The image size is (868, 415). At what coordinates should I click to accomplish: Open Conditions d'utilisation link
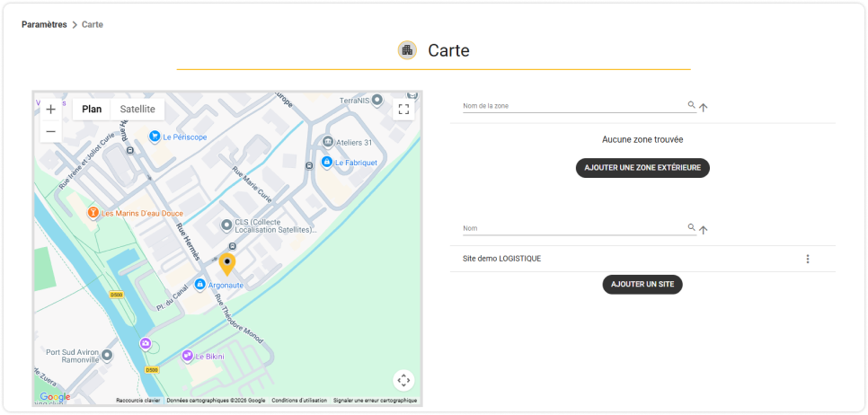pyautogui.click(x=299, y=401)
